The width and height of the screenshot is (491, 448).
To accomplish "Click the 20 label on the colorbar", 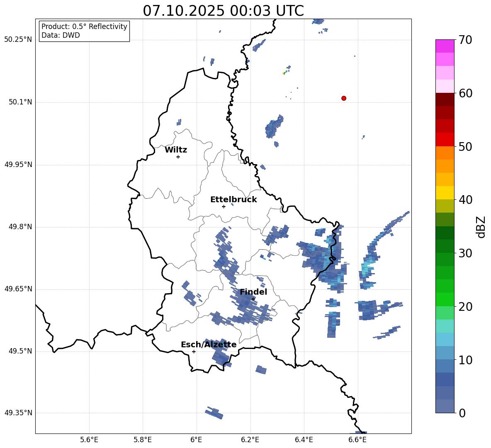I will pyautogui.click(x=465, y=306).
